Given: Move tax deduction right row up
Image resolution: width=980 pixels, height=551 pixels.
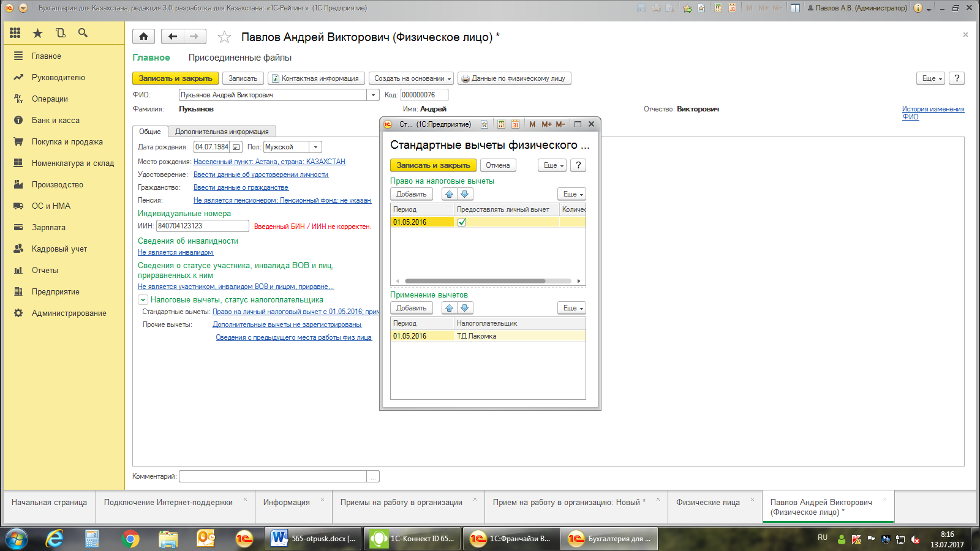Looking at the screenshot, I should tap(450, 194).
